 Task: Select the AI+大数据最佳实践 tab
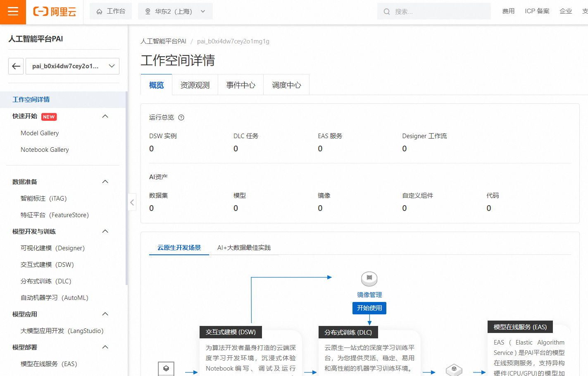click(244, 248)
